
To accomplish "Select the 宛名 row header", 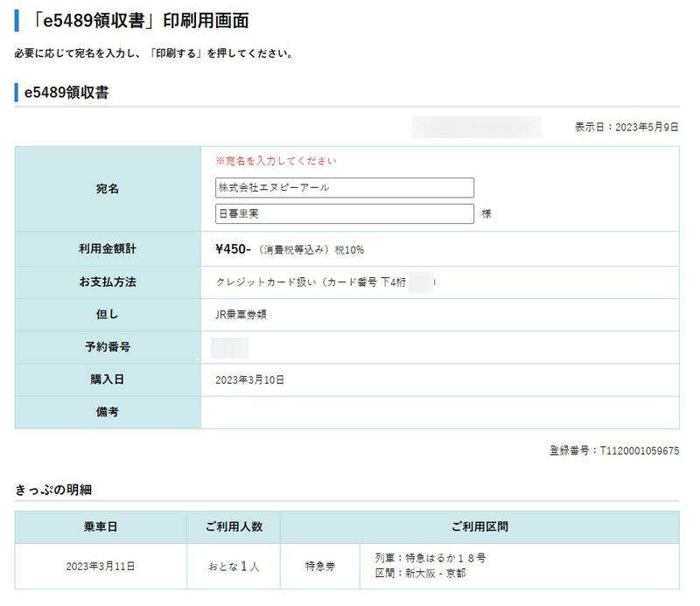I will tap(108, 189).
